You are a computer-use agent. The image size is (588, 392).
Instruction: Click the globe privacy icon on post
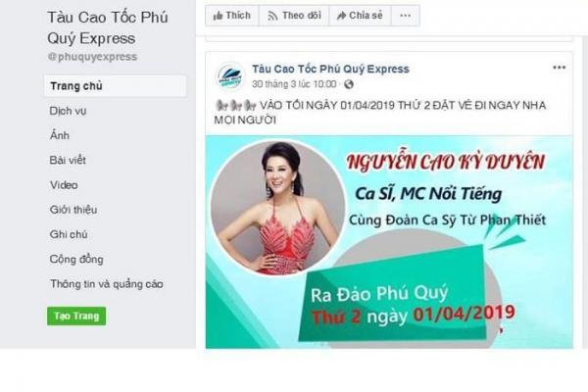pos(349,84)
